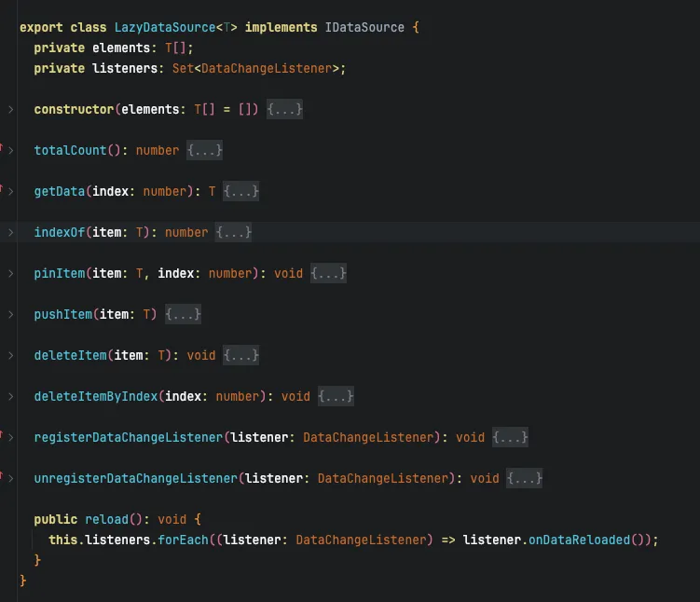Click the implements gutter icon beside getData

(x=2, y=188)
